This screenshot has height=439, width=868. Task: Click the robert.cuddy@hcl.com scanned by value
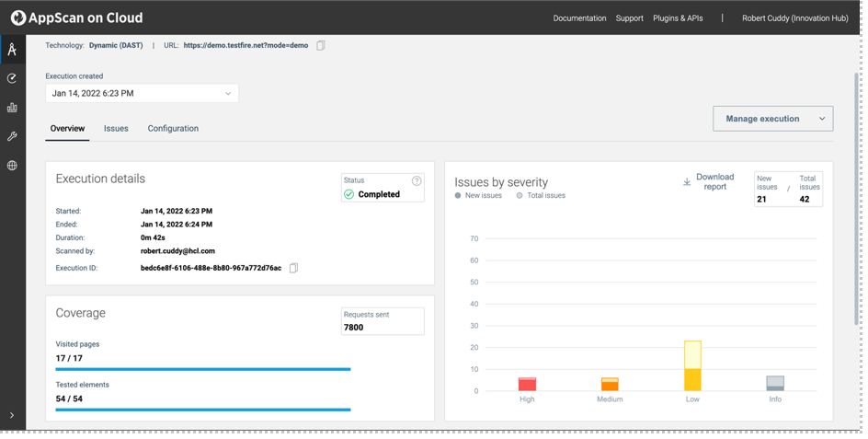(x=177, y=251)
